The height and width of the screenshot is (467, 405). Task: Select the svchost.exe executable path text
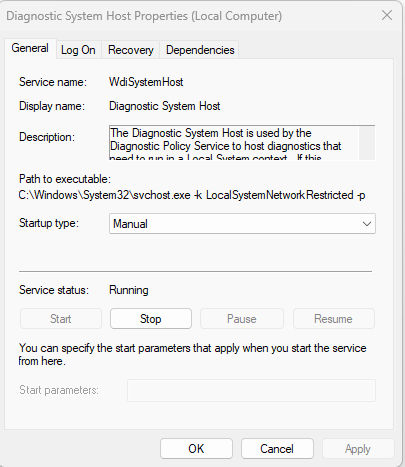click(x=192, y=195)
